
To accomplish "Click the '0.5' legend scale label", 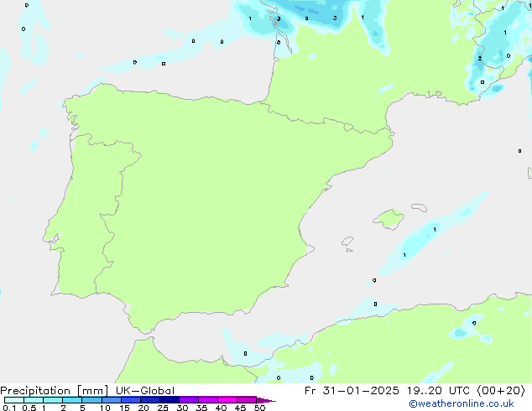I will pyautogui.click(x=29, y=408).
